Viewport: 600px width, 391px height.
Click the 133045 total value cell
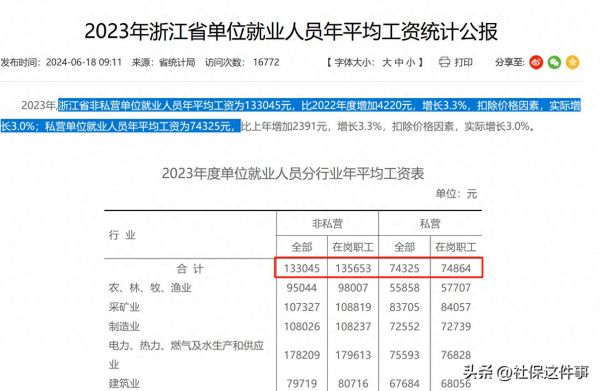click(302, 269)
